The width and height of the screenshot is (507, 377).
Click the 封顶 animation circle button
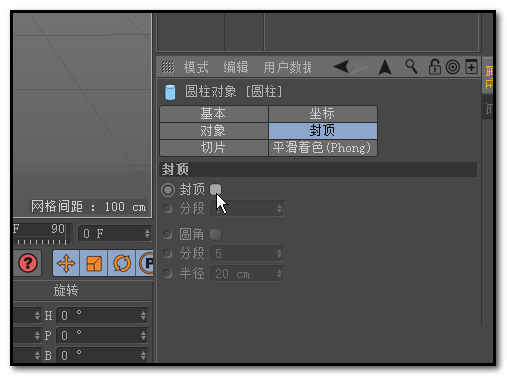tap(168, 190)
